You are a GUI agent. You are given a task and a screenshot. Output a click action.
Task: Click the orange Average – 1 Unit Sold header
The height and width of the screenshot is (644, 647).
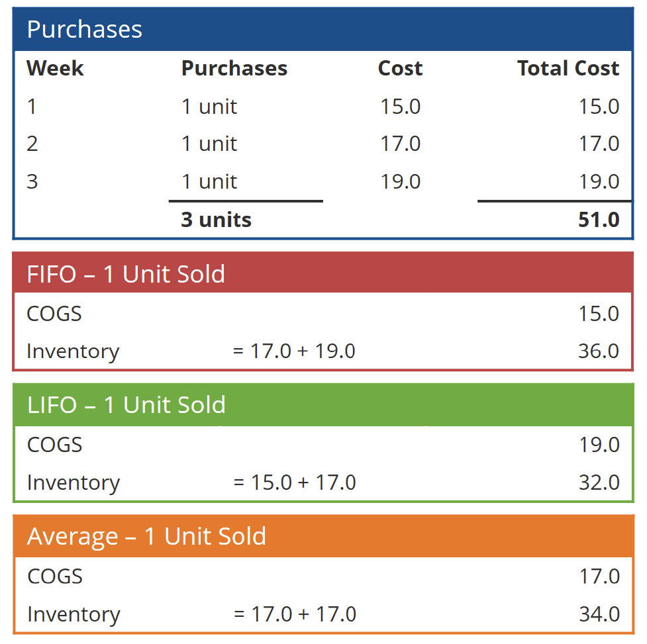[x=323, y=536]
